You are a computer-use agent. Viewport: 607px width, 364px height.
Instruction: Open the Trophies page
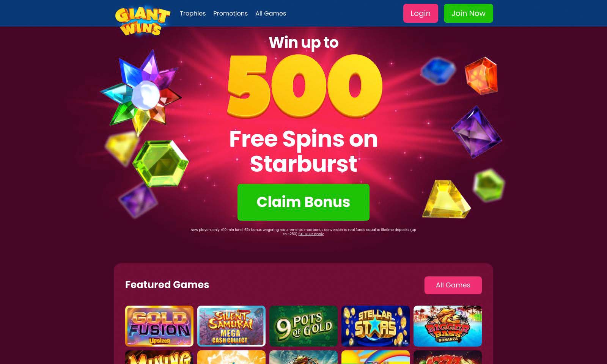(193, 13)
